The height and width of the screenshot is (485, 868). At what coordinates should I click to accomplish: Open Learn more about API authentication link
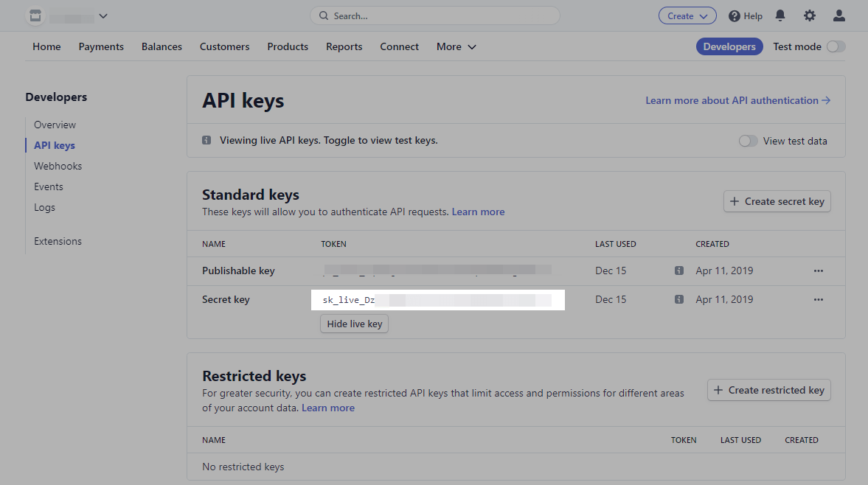pos(737,100)
